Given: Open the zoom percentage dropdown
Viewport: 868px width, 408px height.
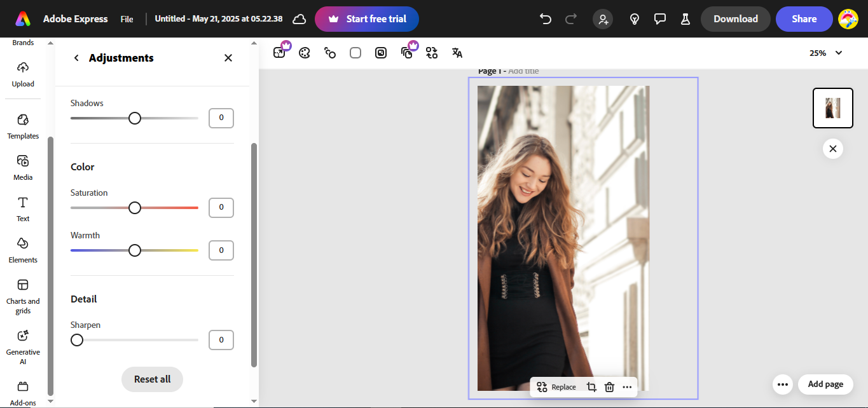Looking at the screenshot, I should [825, 53].
